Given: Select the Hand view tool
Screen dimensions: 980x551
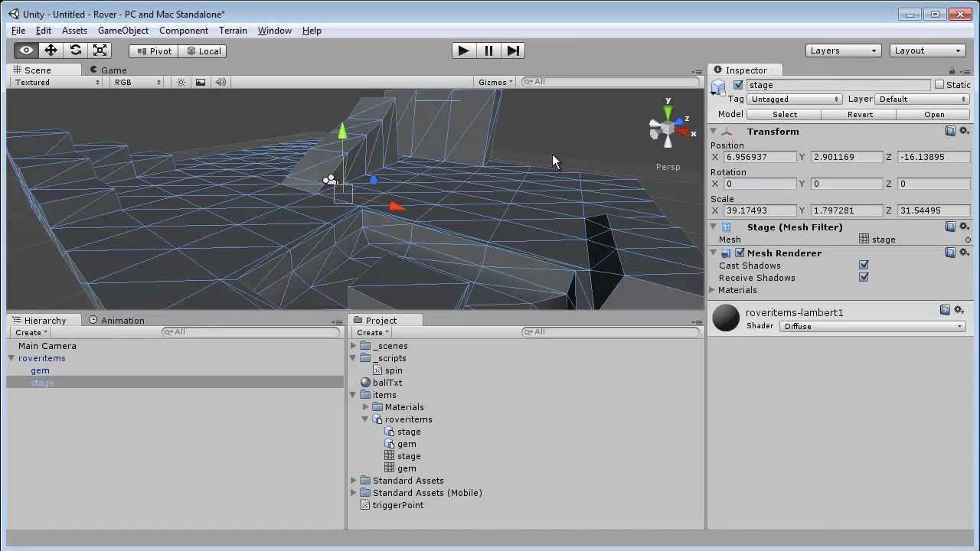Looking at the screenshot, I should (x=26, y=51).
